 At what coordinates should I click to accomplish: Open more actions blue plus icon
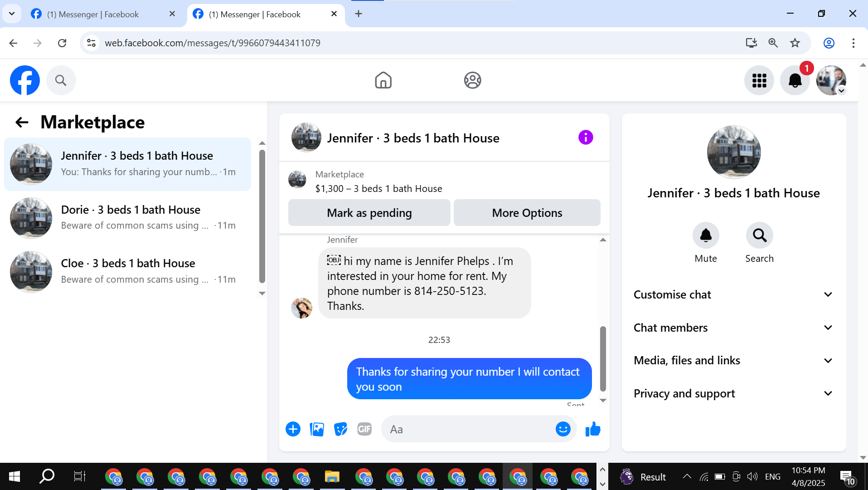pyautogui.click(x=293, y=429)
